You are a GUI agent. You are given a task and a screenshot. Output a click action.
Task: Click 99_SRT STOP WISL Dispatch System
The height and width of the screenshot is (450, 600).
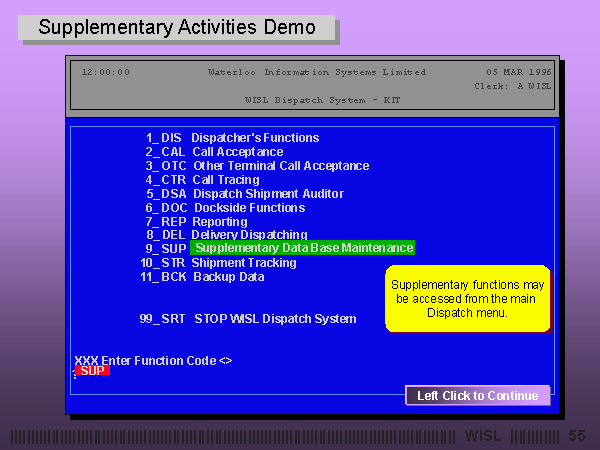248,319
